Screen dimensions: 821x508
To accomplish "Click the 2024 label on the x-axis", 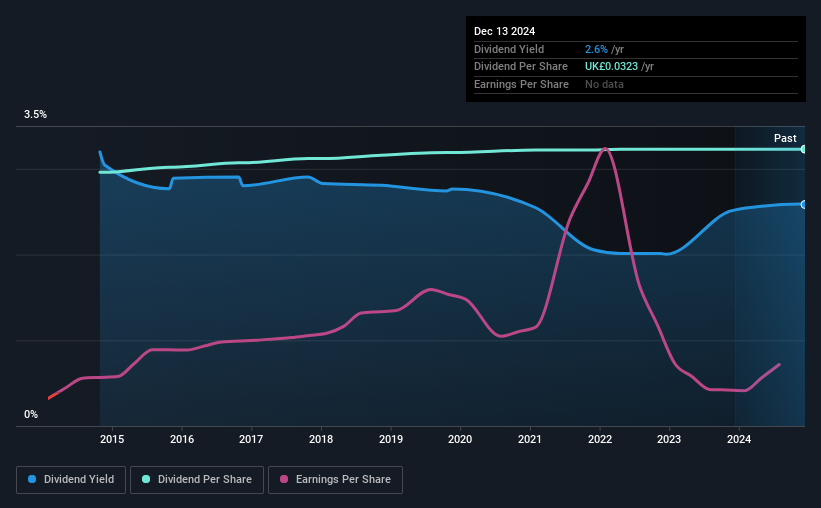I will pyautogui.click(x=739, y=439).
